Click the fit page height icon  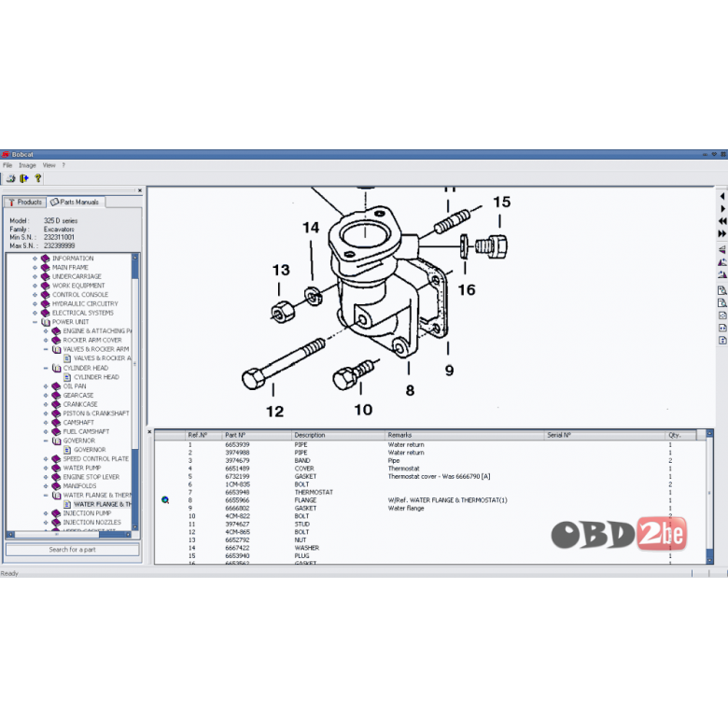[x=722, y=341]
